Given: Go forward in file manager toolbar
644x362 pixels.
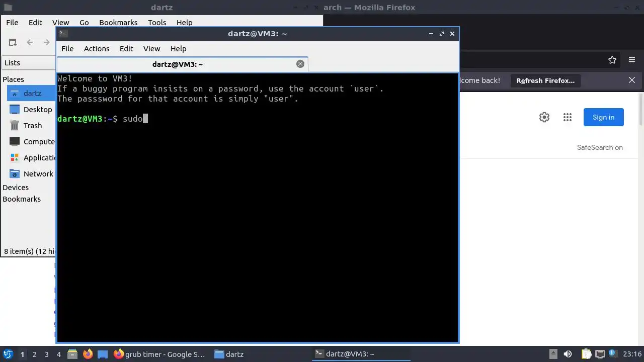Looking at the screenshot, I should tap(46, 43).
